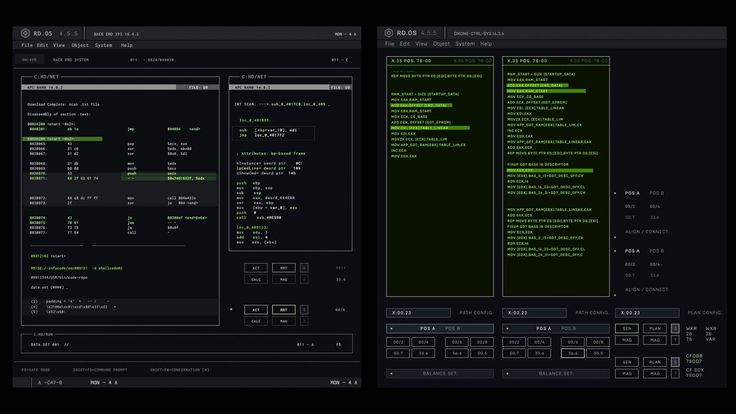Screen dimensions: 736x414
Task: Toggle the ON/OFF switch in the BACK END SYS window
Action: click(x=31, y=60)
